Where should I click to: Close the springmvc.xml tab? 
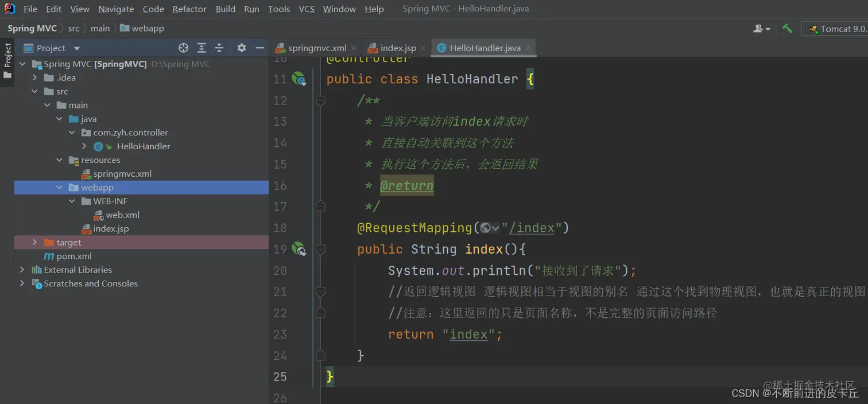pos(354,48)
